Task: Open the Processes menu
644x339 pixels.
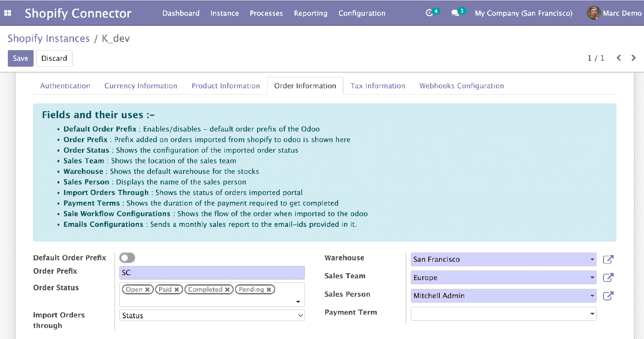Action: pos(266,13)
